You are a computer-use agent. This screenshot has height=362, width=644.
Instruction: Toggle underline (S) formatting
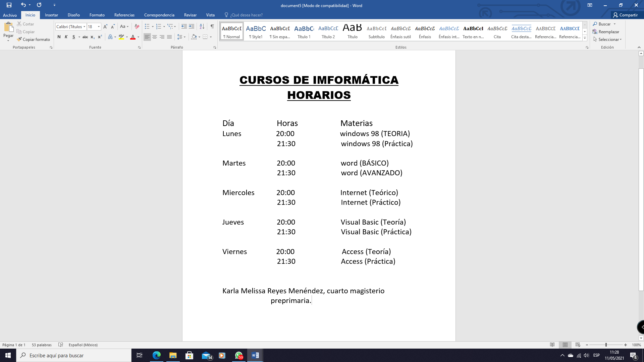(73, 37)
